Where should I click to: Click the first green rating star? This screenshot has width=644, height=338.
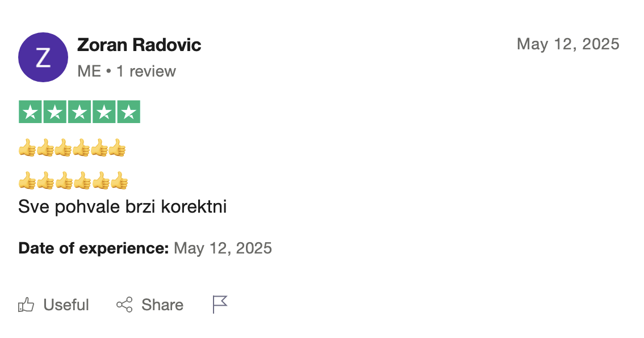[x=30, y=112]
